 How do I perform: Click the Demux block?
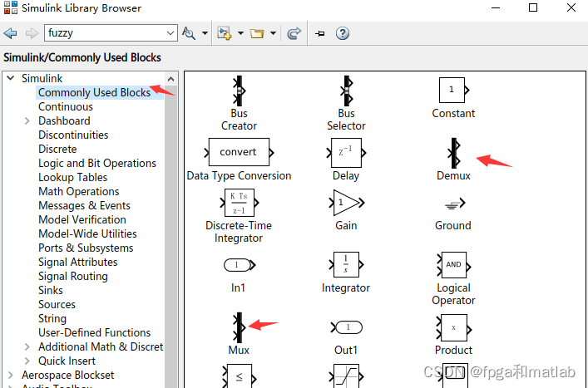[x=454, y=153]
